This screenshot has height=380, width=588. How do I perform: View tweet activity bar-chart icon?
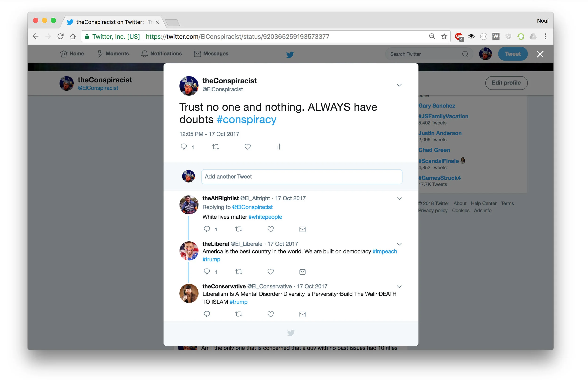tap(279, 147)
